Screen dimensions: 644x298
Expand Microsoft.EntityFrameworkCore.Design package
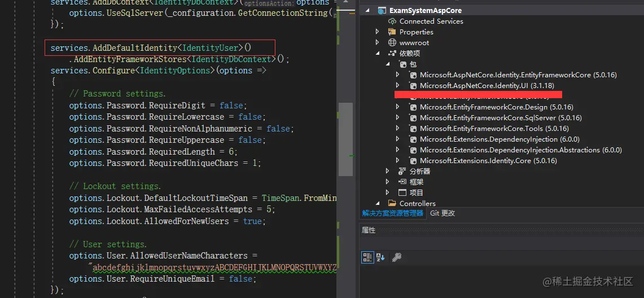coord(397,107)
